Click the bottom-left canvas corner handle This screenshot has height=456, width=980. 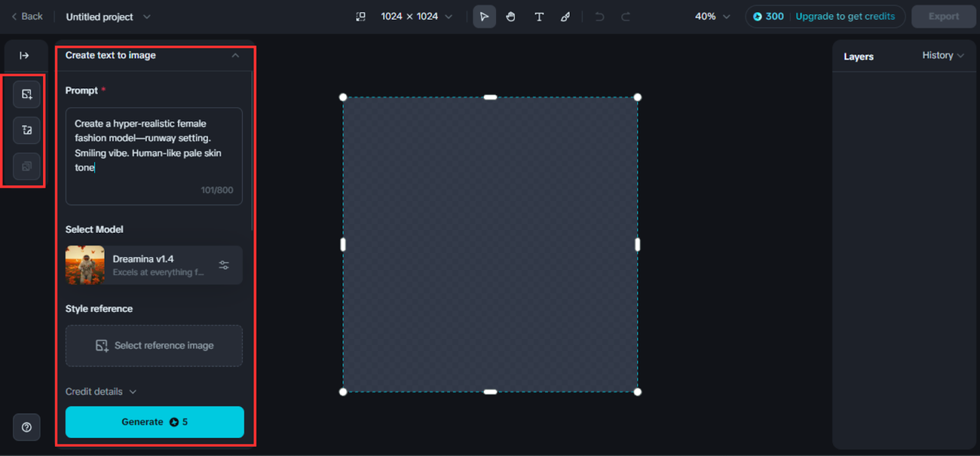tap(343, 392)
